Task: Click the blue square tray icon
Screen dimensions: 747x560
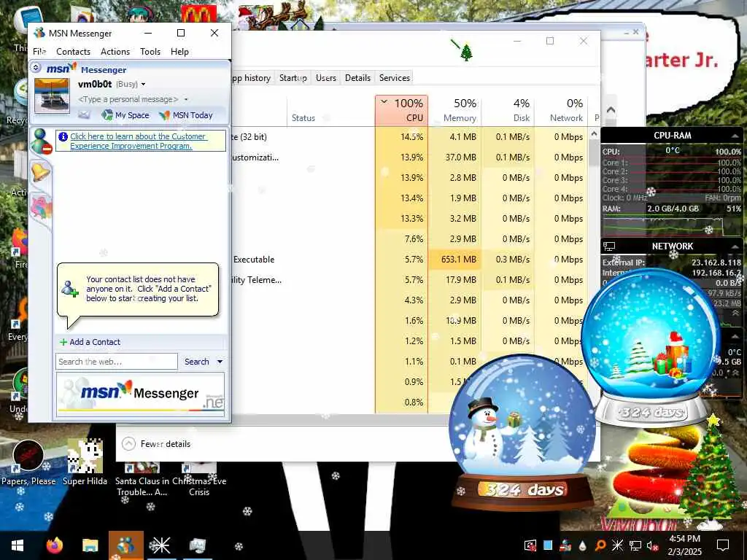Action: (x=548, y=545)
